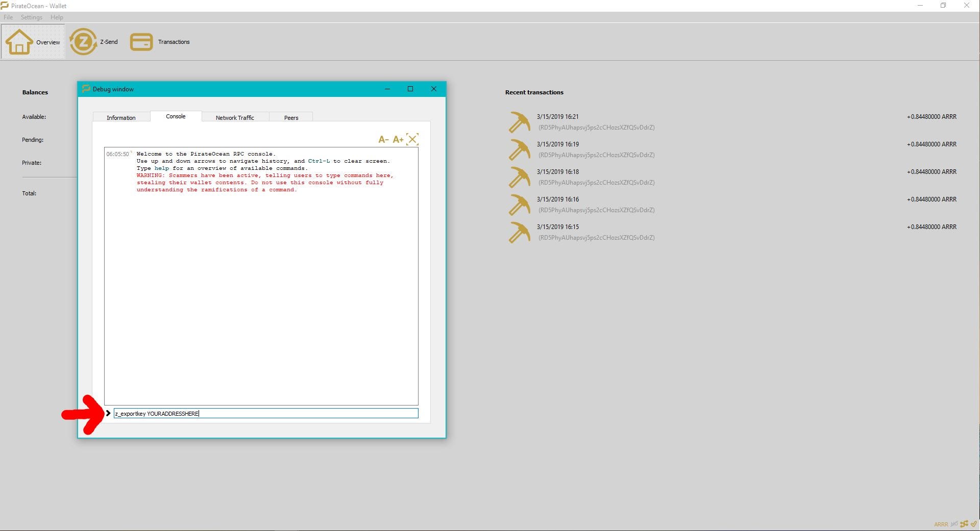Close the Debug window
Screen dimensions: 980x531
tap(433, 89)
